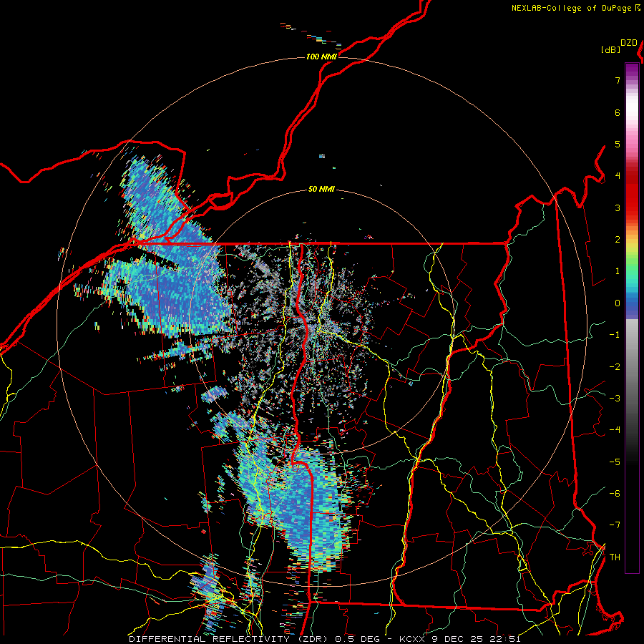Click the 2 value on color scale

[618, 240]
